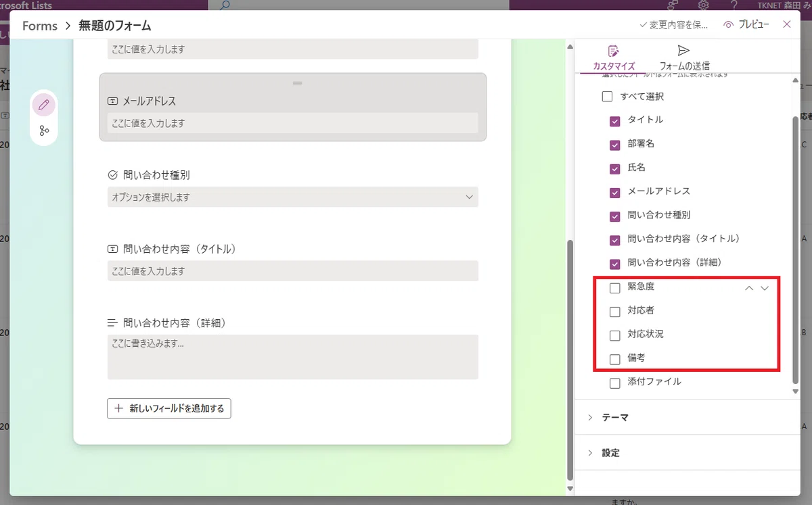Click the 問い合わせ内容（タイトル） input field
The width and height of the screenshot is (812, 505).
point(293,271)
